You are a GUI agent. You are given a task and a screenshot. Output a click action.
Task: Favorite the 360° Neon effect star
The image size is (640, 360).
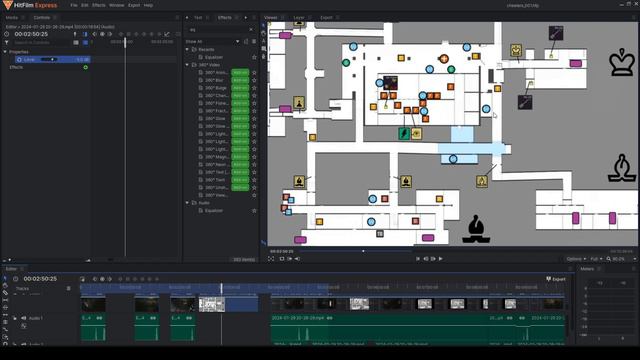[x=254, y=164]
